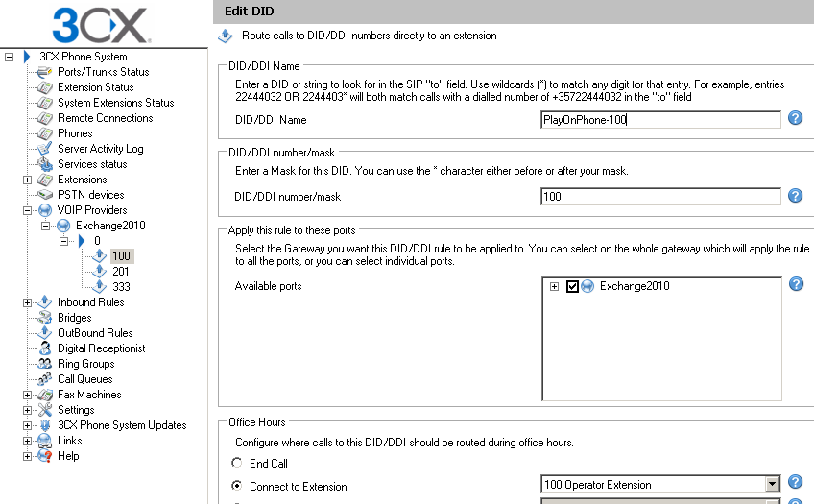Viewport: 814px width, 504px height.
Task: Open PSTN devices in the tree
Action: tap(91, 195)
